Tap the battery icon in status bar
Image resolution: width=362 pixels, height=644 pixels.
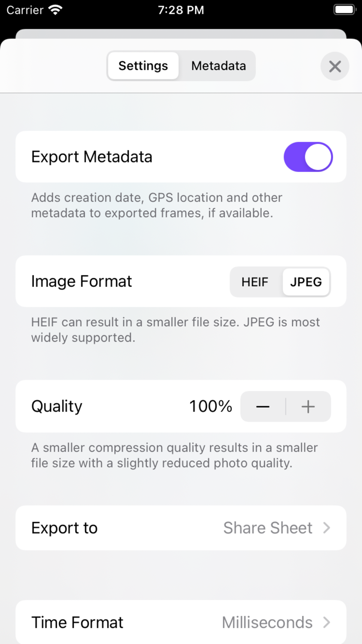tap(344, 10)
